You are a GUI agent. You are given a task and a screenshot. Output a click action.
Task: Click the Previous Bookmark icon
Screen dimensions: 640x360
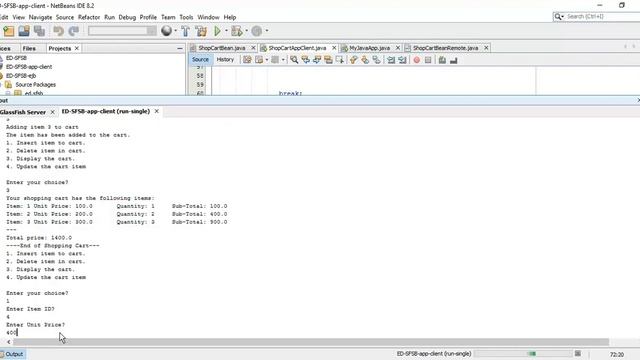pos(353,60)
